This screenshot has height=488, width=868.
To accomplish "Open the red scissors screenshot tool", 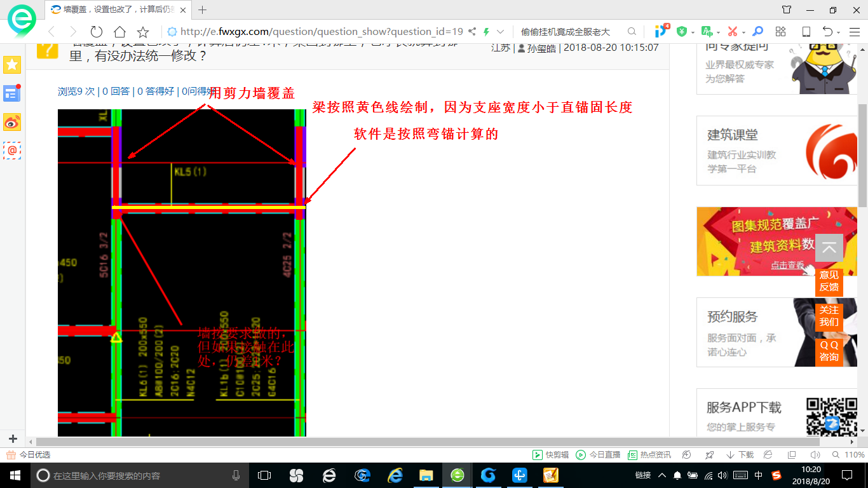I will 732,32.
